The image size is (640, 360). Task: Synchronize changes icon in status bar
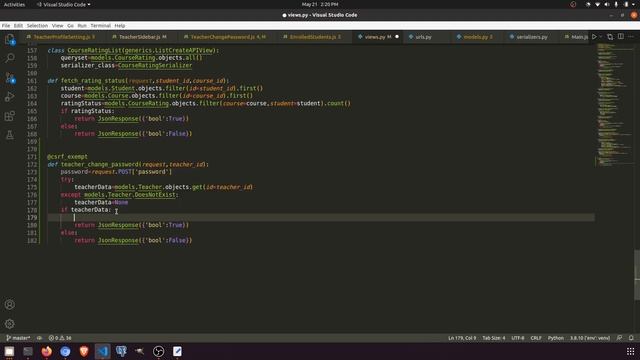tap(40, 338)
